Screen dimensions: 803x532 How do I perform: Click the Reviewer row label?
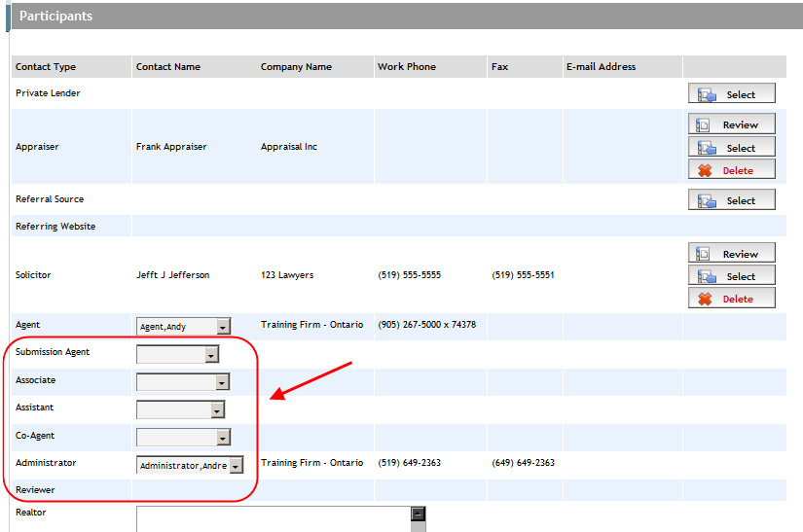click(x=35, y=489)
